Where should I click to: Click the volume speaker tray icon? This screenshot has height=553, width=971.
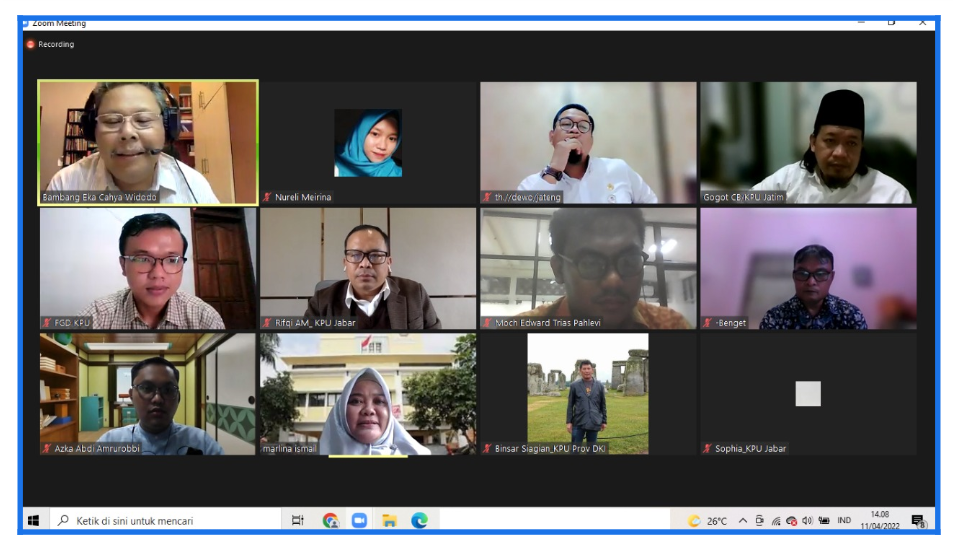click(x=807, y=521)
